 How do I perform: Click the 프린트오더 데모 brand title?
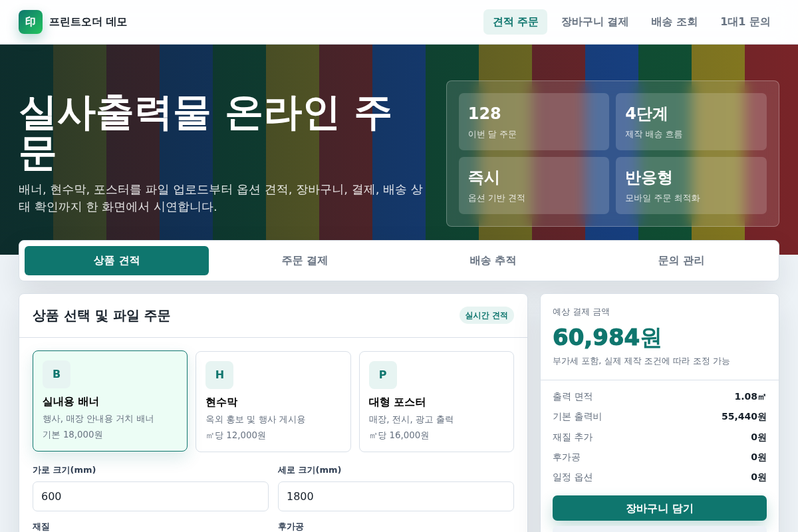click(88, 22)
